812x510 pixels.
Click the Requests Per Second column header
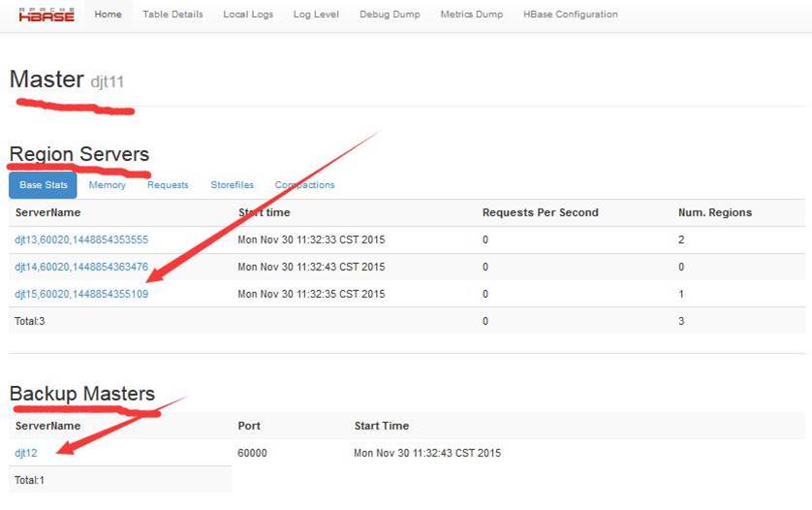[x=540, y=212]
